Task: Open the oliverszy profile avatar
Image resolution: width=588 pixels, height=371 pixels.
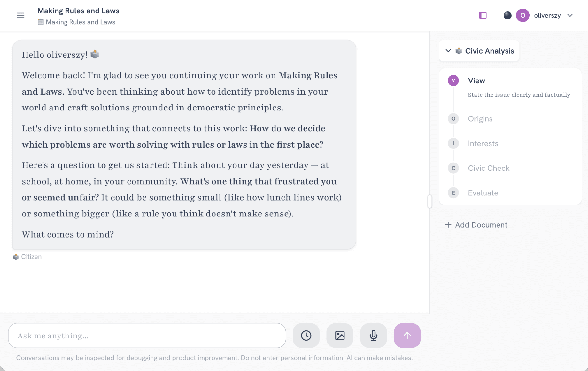Action: click(x=522, y=15)
